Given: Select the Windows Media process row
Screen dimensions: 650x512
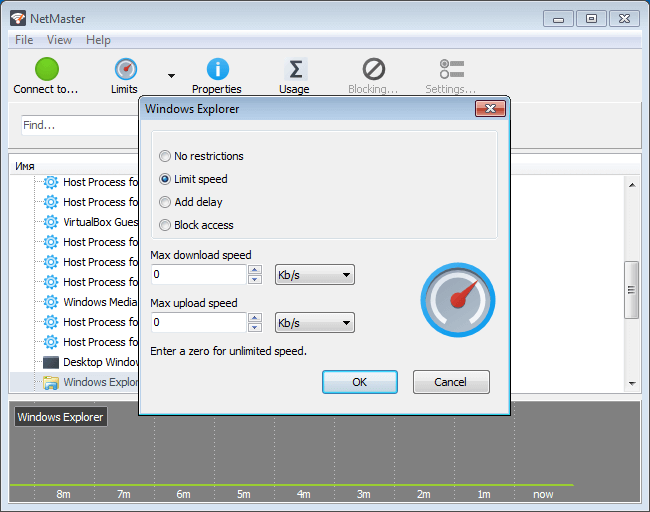Looking at the screenshot, I should (x=90, y=302).
